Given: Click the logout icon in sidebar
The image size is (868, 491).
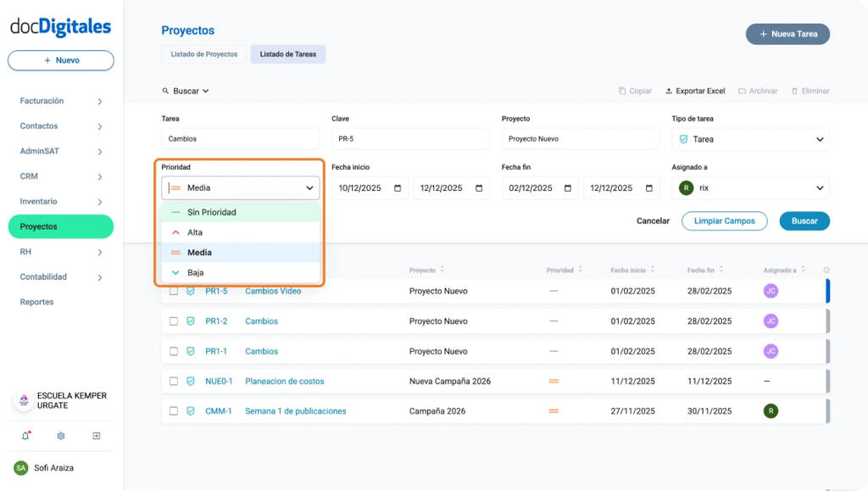Looking at the screenshot, I should [x=97, y=436].
